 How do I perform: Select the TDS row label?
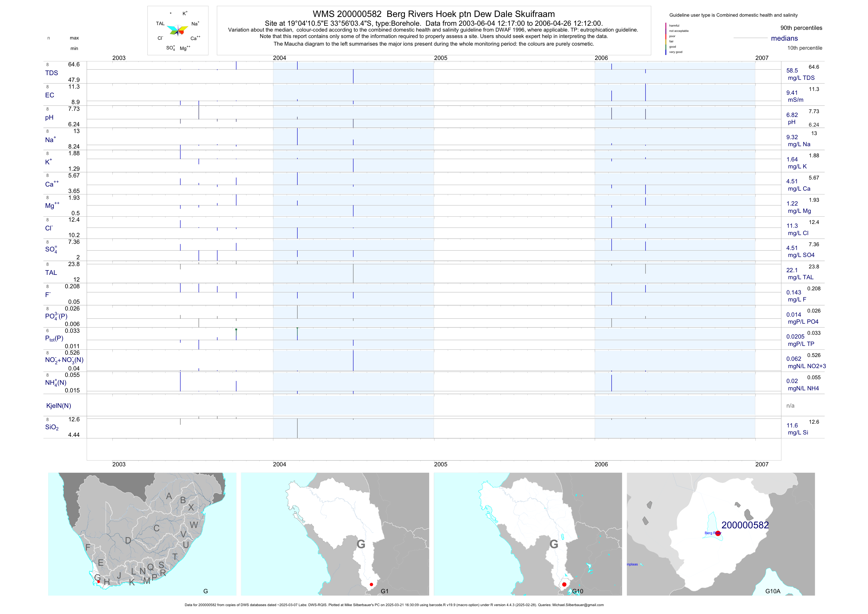click(51, 73)
